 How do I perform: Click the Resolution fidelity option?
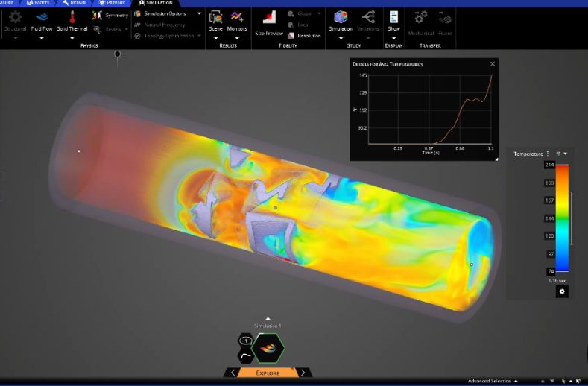pyautogui.click(x=304, y=36)
